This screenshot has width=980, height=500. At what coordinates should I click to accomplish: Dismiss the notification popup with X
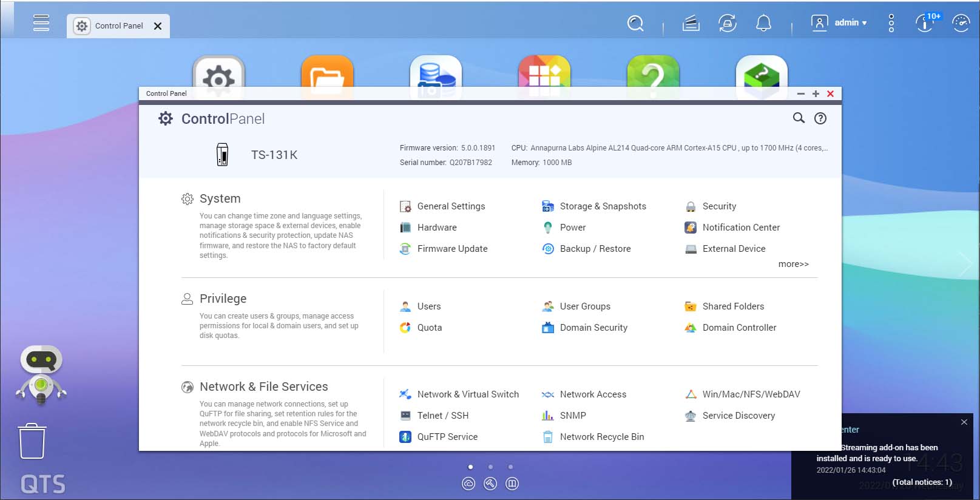click(x=964, y=422)
